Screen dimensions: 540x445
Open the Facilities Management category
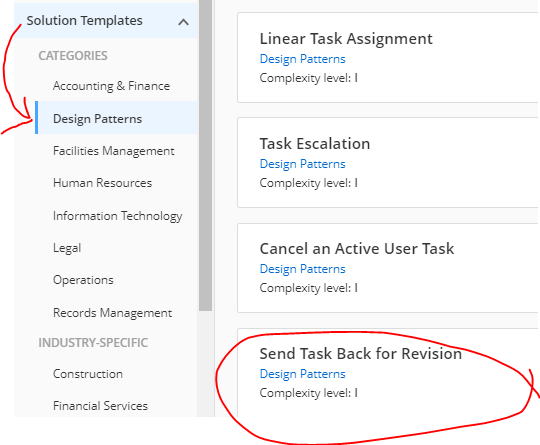(114, 151)
